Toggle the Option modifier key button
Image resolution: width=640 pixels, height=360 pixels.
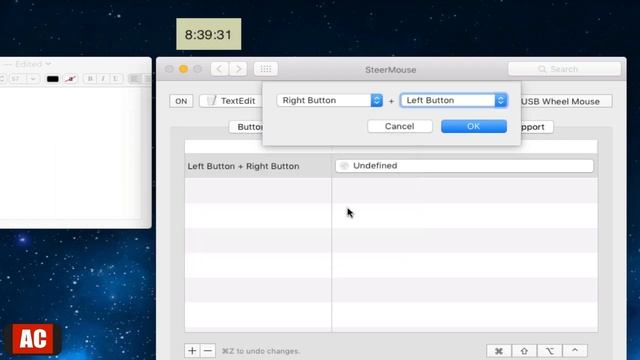coord(549,351)
